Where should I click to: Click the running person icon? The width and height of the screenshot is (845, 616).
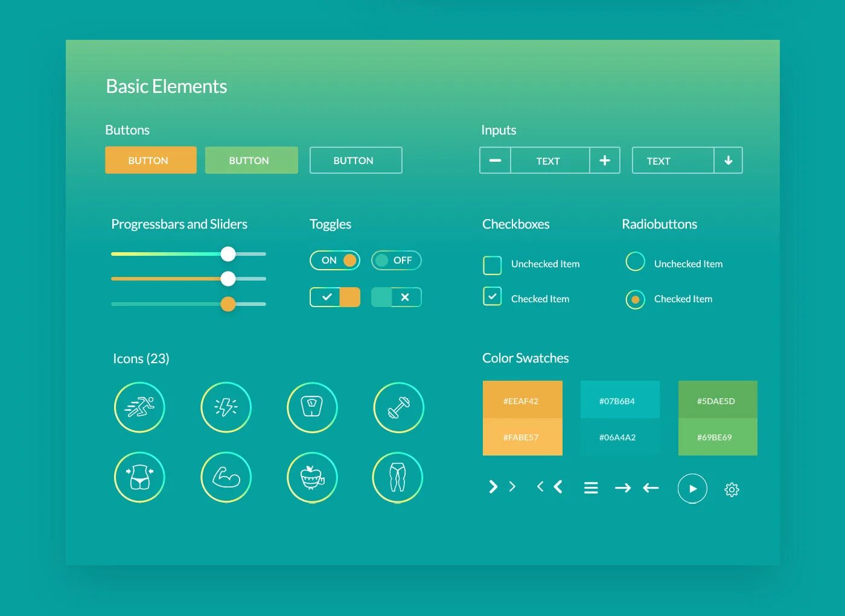coord(139,407)
